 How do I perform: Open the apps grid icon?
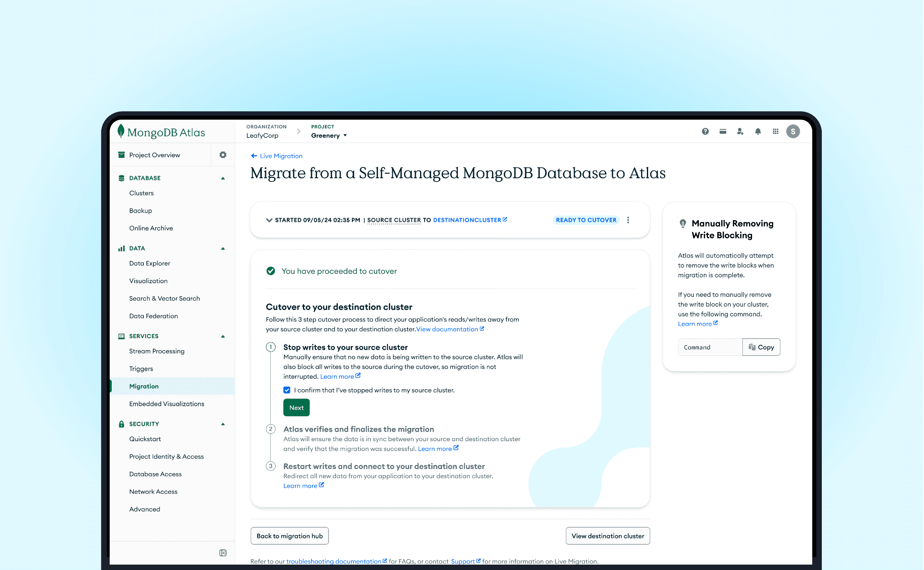click(775, 131)
